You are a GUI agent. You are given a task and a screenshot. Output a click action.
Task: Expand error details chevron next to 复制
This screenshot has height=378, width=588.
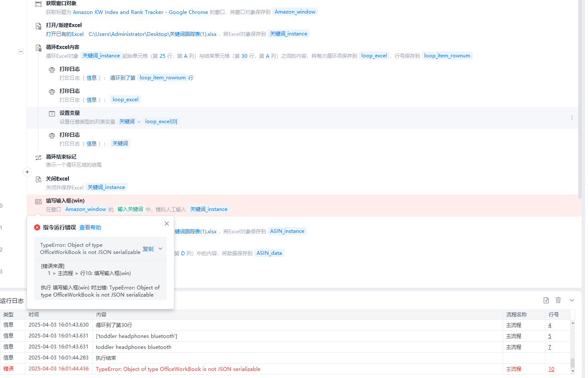pos(160,249)
